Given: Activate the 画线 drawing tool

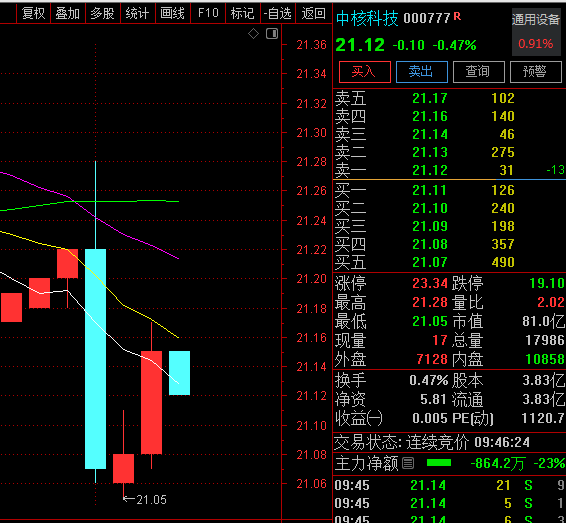Looking at the screenshot, I should click(173, 14).
